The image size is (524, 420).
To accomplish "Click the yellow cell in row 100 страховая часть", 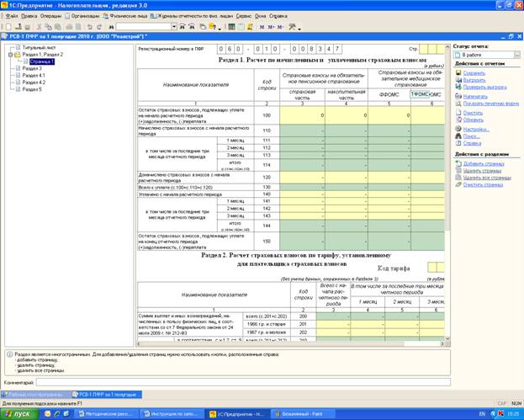I will pyautogui.click(x=302, y=115).
